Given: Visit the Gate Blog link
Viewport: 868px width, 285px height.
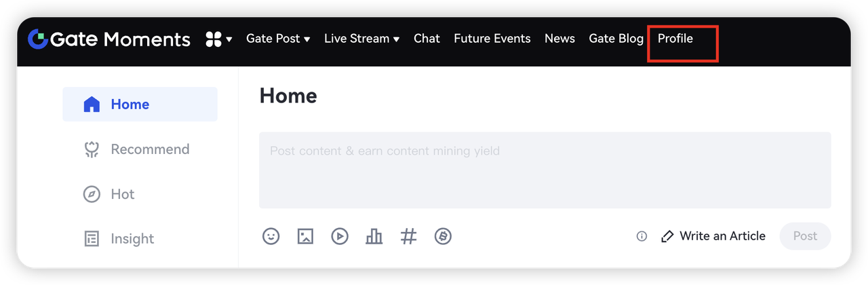Looking at the screenshot, I should coord(616,39).
